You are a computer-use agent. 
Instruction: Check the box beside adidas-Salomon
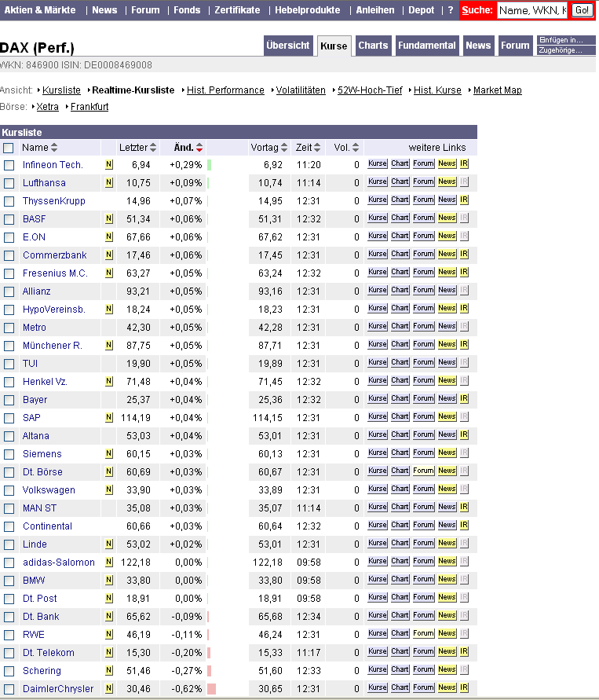[9, 563]
